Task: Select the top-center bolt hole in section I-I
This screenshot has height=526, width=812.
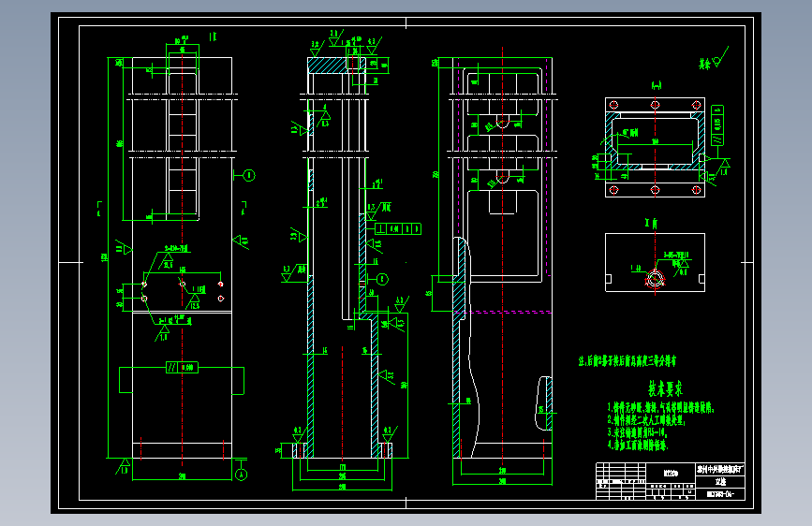Action: (x=655, y=105)
